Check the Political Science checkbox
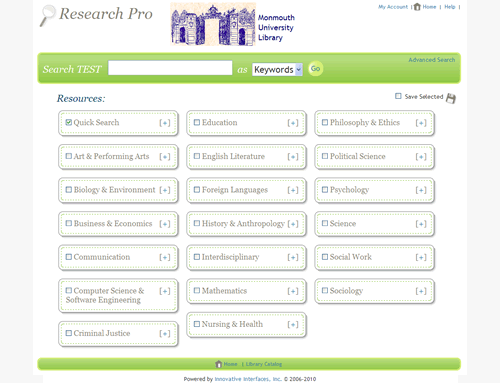The image size is (500, 383). 325,156
